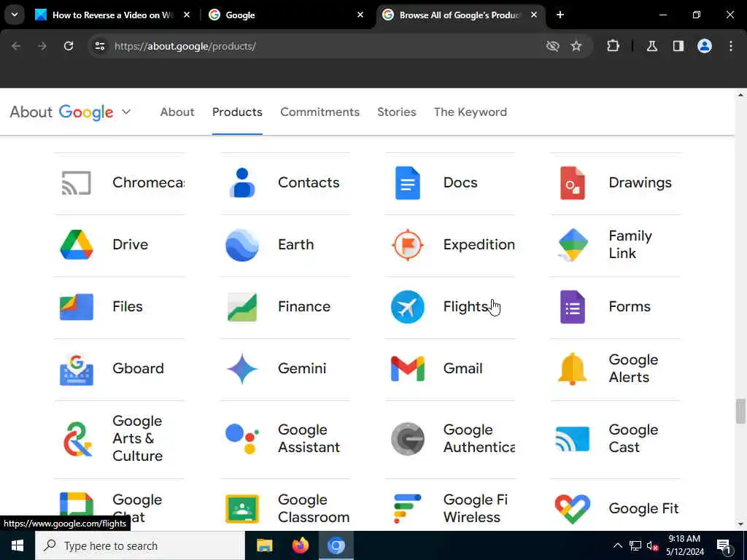
Task: Click the Google Fi Wireless icon
Action: 408,508
